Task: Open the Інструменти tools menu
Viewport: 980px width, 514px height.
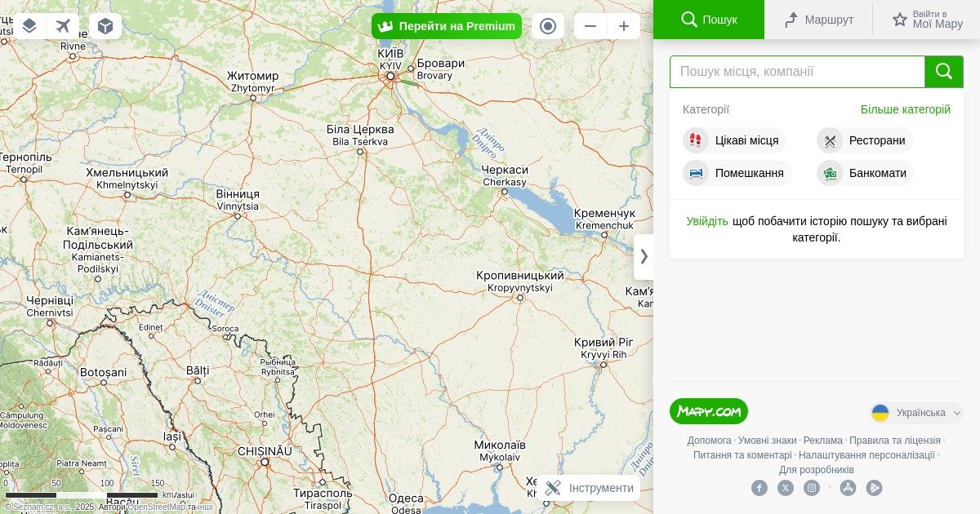Action: pos(589,488)
